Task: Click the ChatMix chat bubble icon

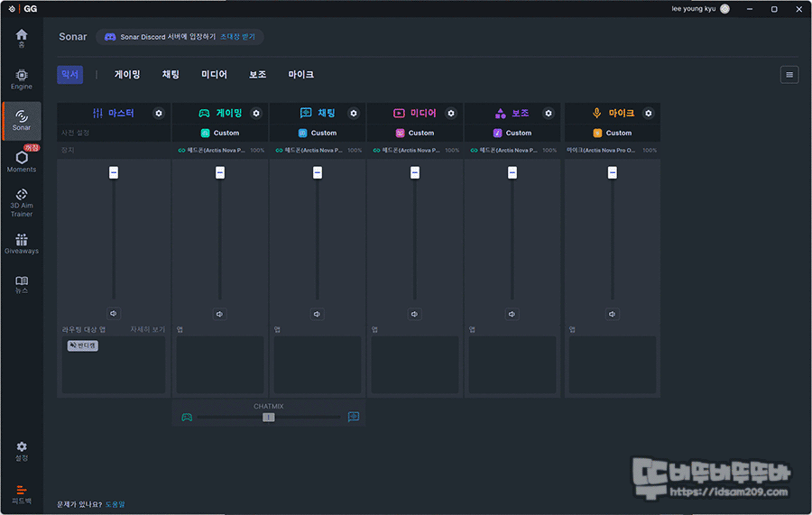Action: coord(353,417)
